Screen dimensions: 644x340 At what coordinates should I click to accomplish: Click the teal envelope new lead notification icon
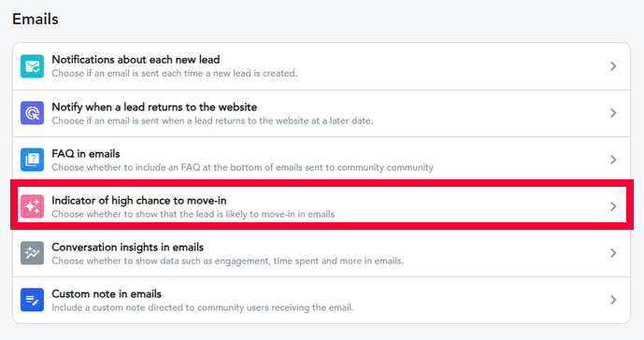[x=32, y=66]
